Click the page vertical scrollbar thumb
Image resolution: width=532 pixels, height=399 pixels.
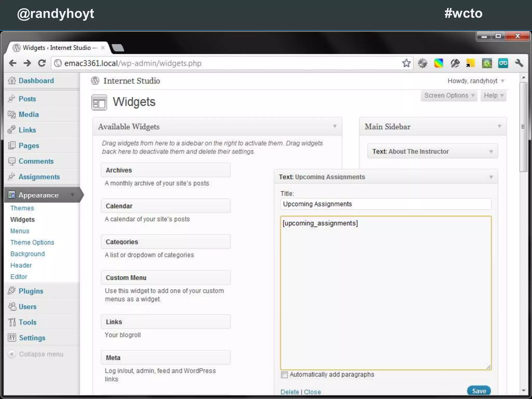pos(523,127)
